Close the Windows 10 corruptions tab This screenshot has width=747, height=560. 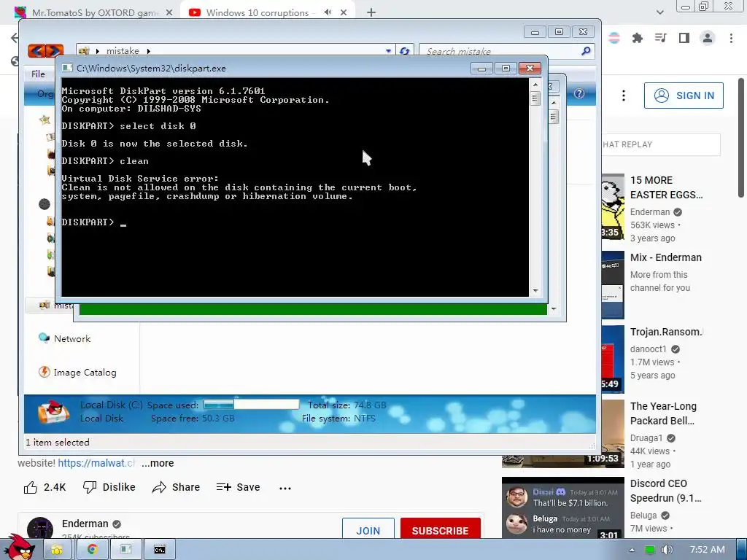tap(344, 13)
